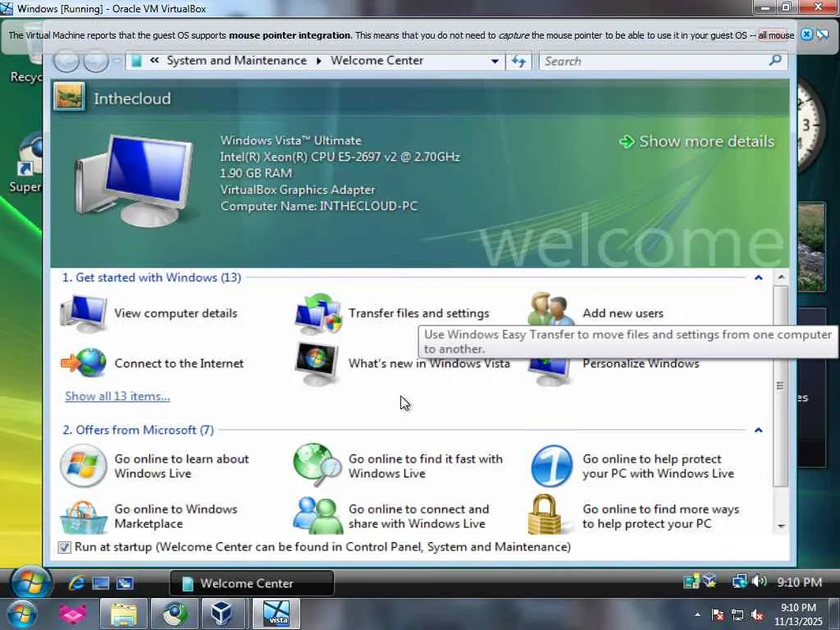Viewport: 840px width, 630px height.
Task: Click Computer Name: INTHECLOUD-PC text
Action: [319, 206]
